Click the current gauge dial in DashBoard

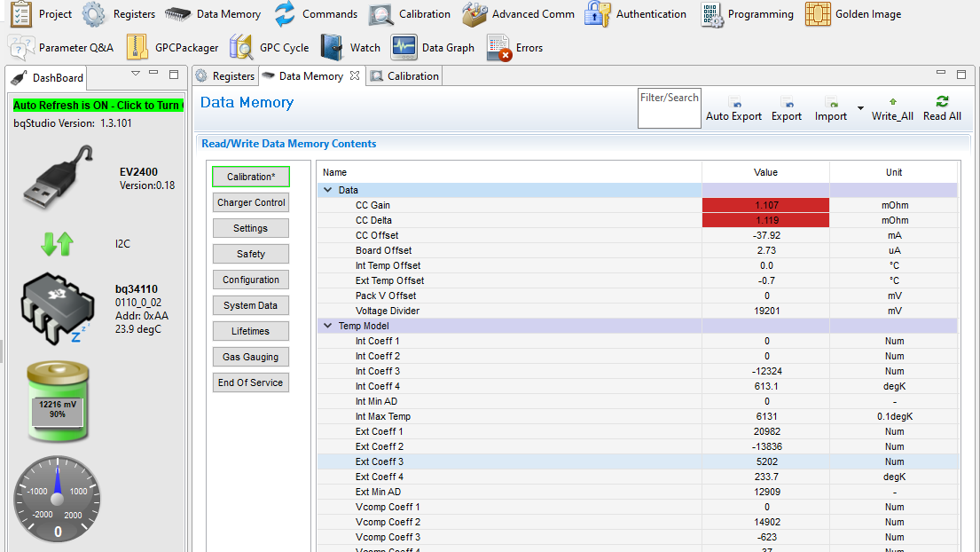pos(57,498)
